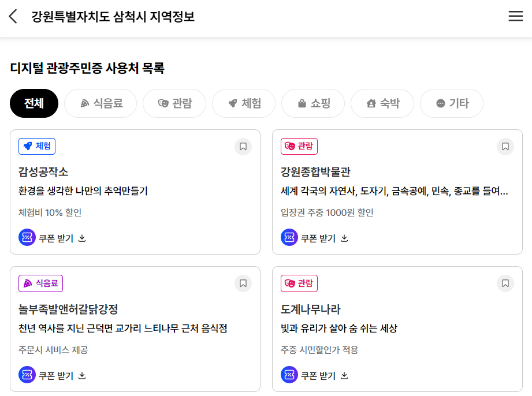This screenshot has width=532, height=396.
Task: Click the download icon next to 도계나무나라 쿠폰 받기
Action: tap(344, 375)
